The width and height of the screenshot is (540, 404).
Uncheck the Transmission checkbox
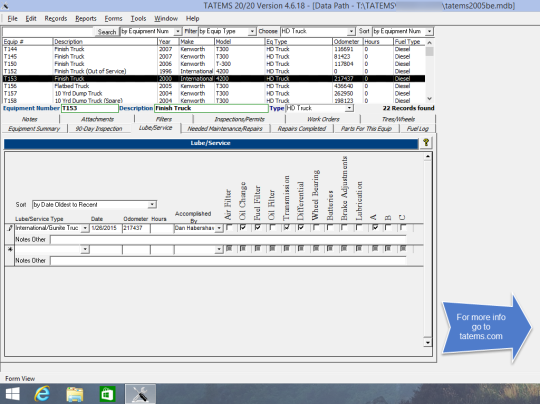pos(287,228)
